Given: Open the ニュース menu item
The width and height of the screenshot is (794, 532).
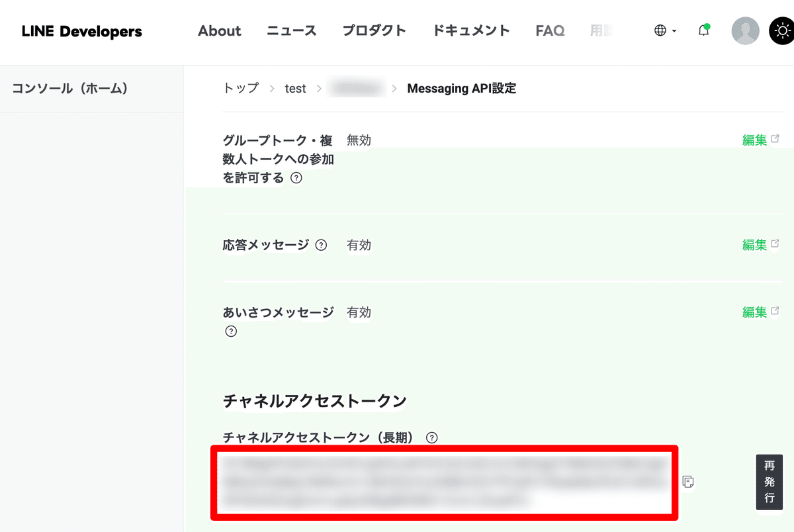Looking at the screenshot, I should pos(292,31).
